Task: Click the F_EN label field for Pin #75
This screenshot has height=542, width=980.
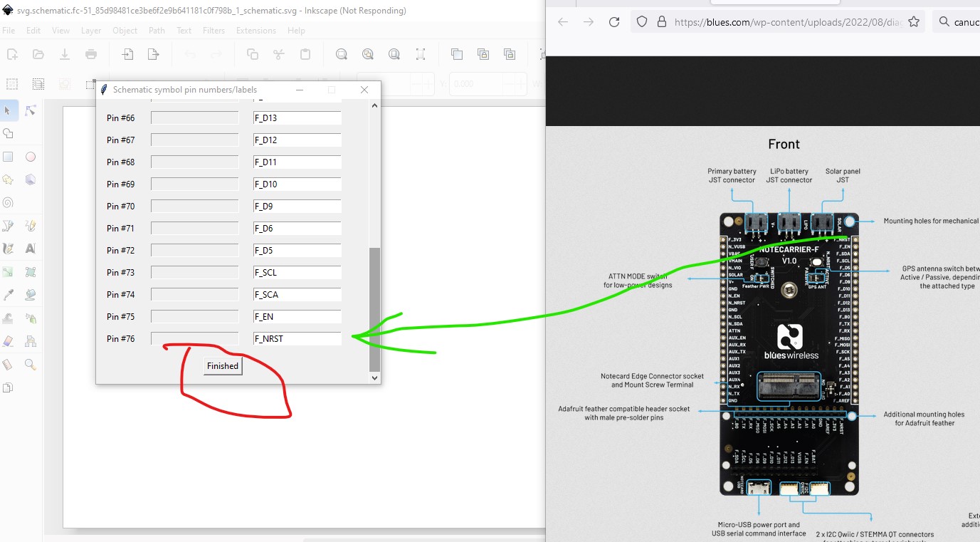Action: click(x=297, y=316)
